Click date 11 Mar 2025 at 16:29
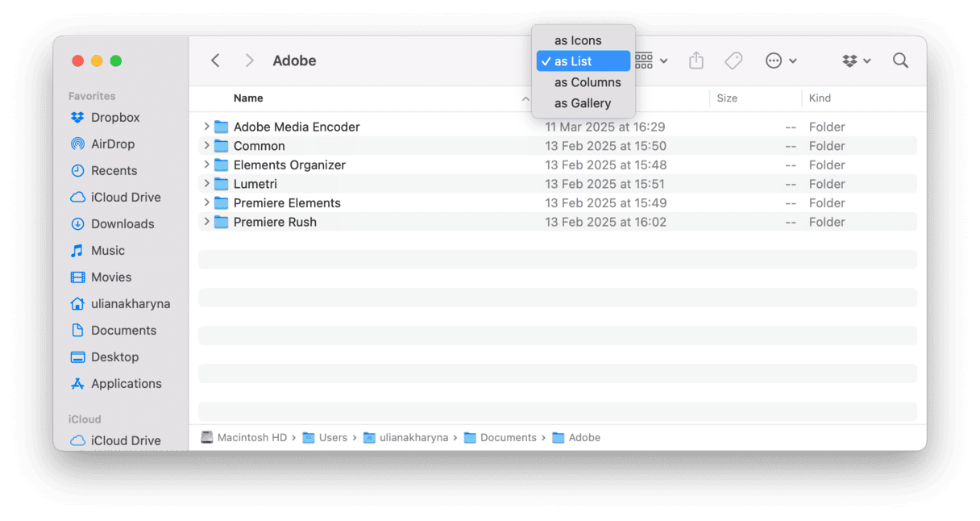This screenshot has width=980, height=521. [x=605, y=127]
